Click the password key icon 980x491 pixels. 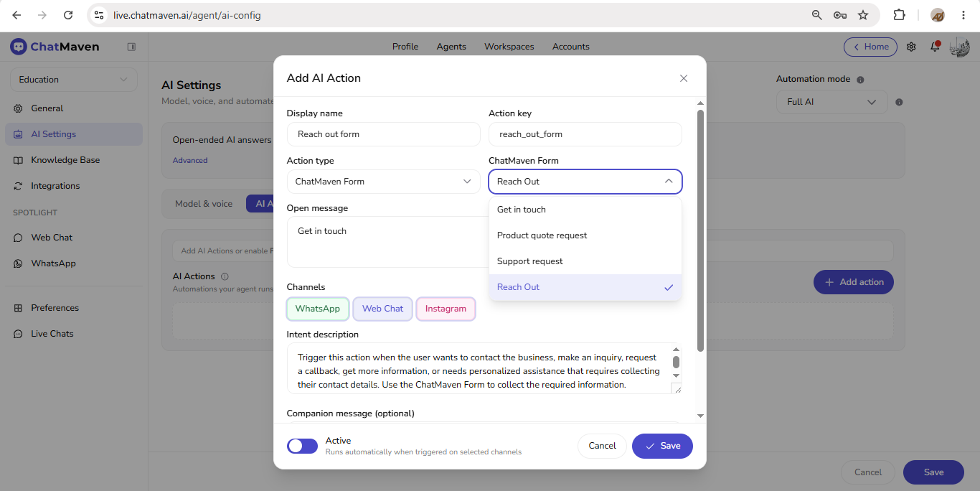coord(840,15)
